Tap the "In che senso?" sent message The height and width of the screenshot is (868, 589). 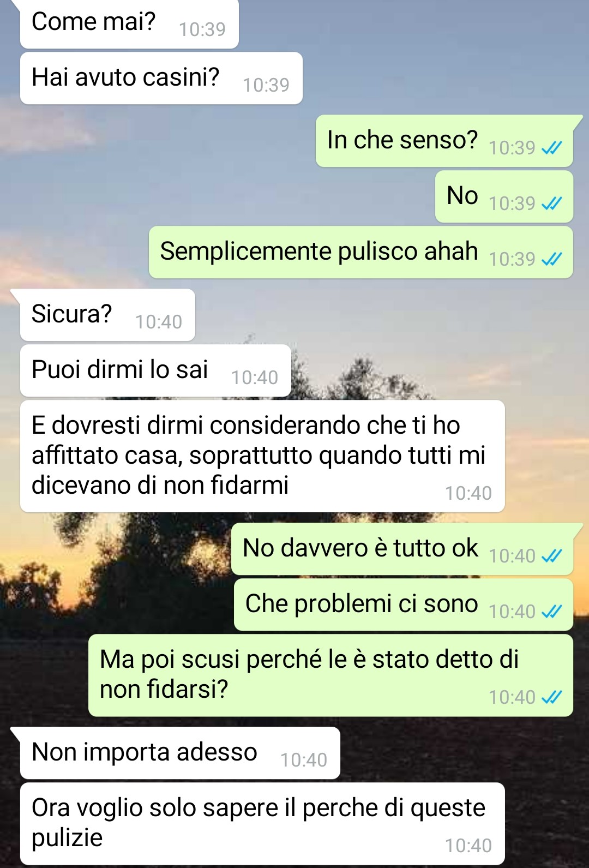click(444, 141)
